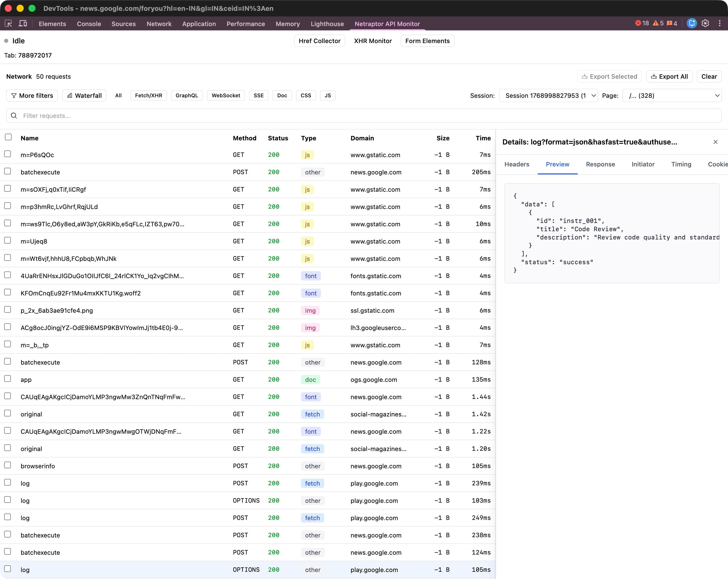Viewport: 728px width, 579px height.
Task: Click the search magnifier in the filter bar
Action: [x=14, y=116]
